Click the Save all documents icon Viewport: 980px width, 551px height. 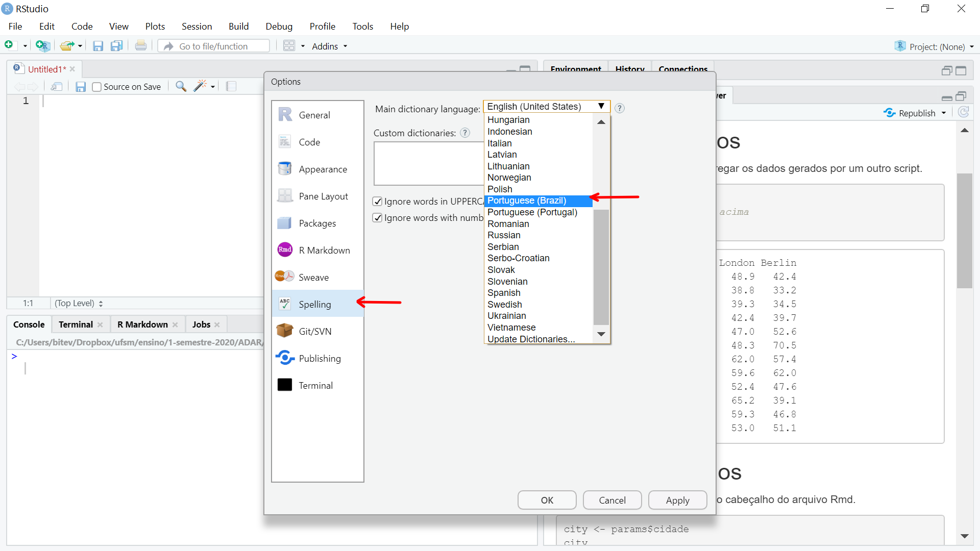pyautogui.click(x=117, y=46)
